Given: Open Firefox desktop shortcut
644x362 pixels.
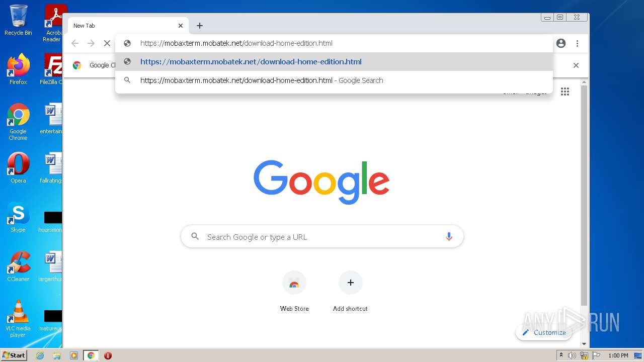Looking at the screenshot, I should pos(18,69).
